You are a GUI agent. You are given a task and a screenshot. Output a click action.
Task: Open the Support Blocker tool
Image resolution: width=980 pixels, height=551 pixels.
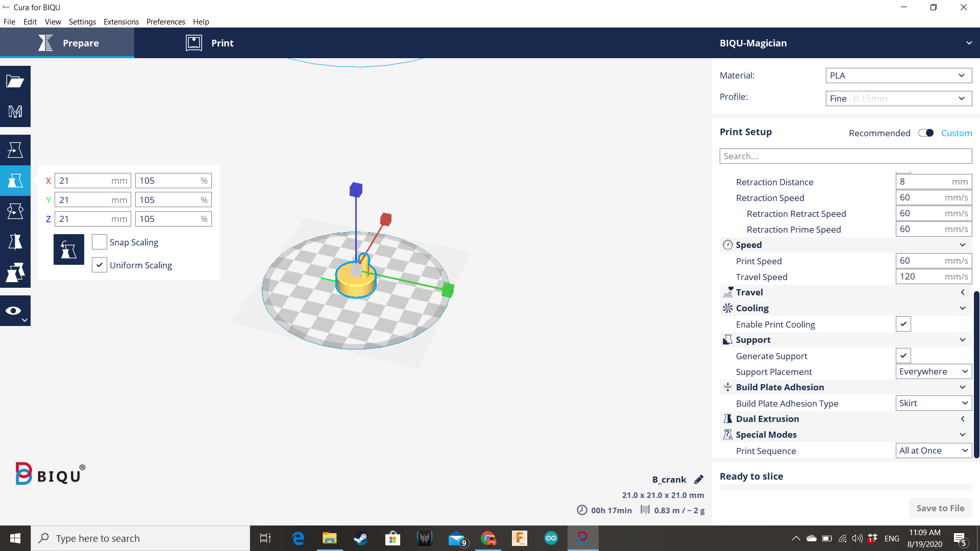15,272
